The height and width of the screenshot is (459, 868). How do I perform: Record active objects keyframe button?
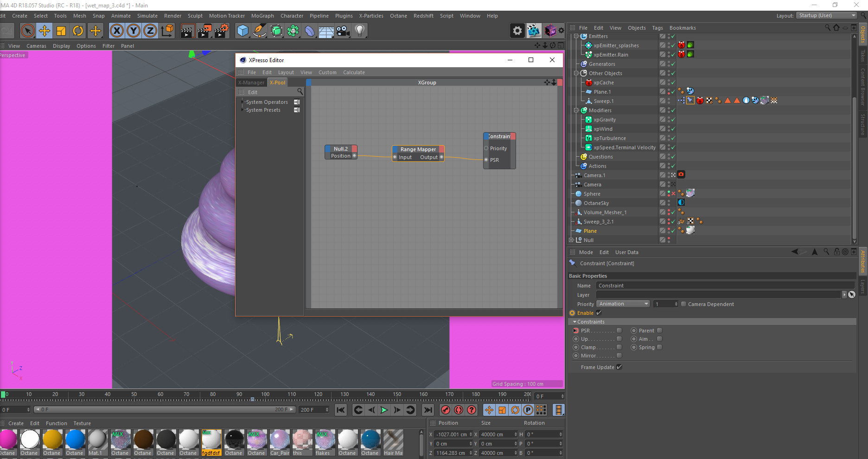446,410
